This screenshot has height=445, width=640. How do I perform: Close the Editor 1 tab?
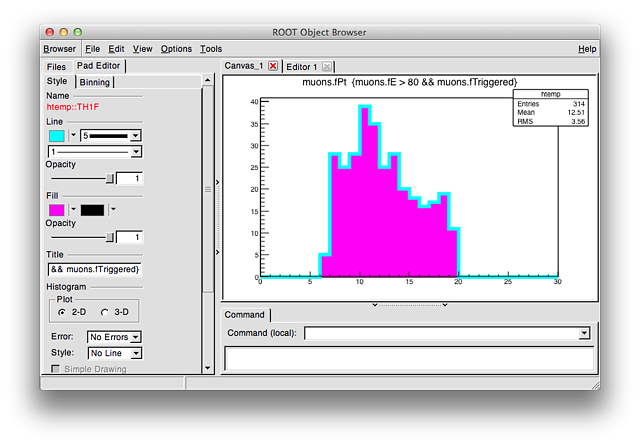click(x=327, y=66)
